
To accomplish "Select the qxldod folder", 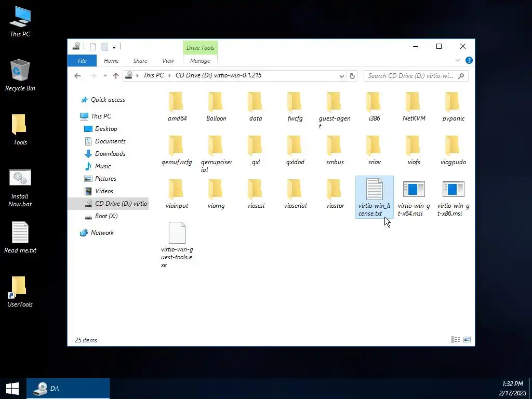I will [x=295, y=150].
